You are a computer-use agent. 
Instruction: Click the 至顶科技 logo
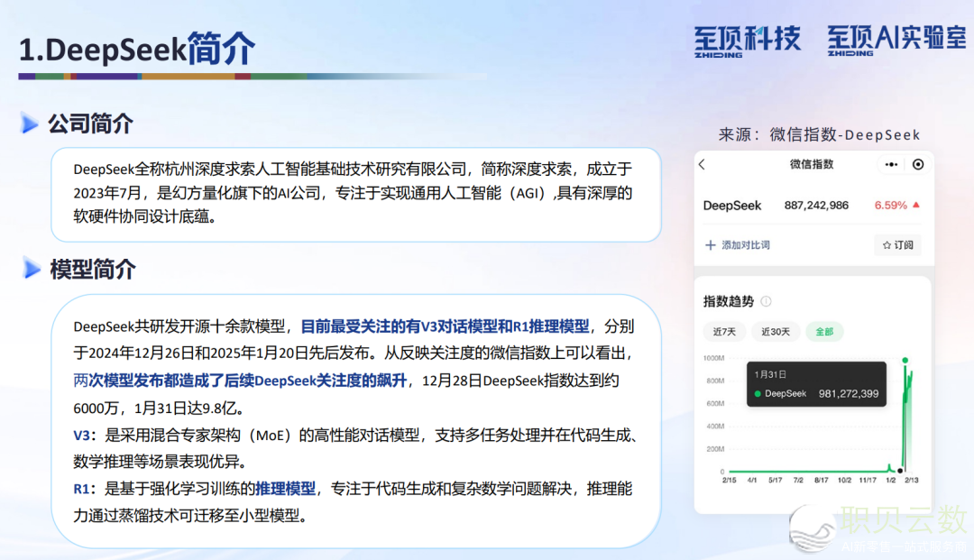[x=747, y=41]
